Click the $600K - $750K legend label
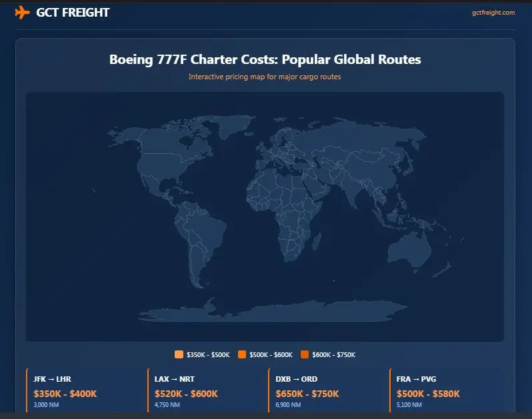532x419 pixels. [333, 354]
